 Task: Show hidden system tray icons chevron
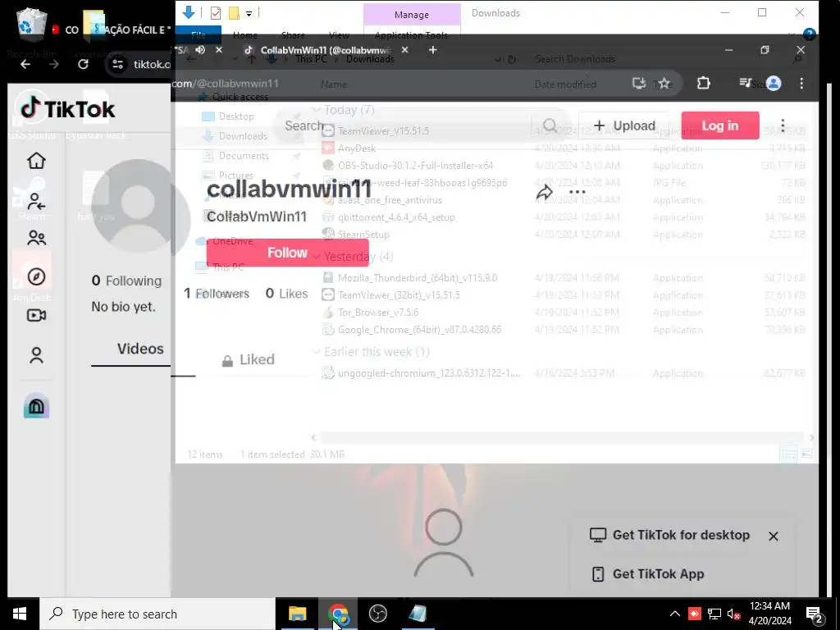675,614
